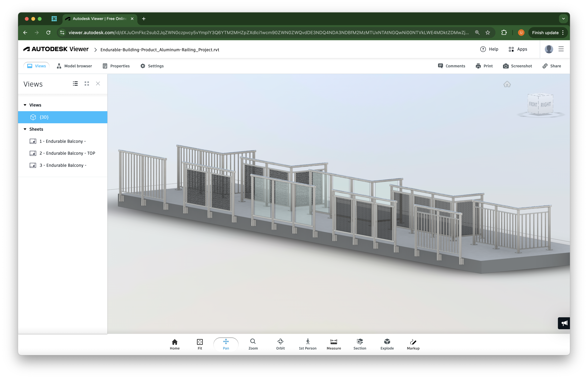Open the Chrome three-dot menu
The width and height of the screenshot is (588, 379).
tap(563, 33)
